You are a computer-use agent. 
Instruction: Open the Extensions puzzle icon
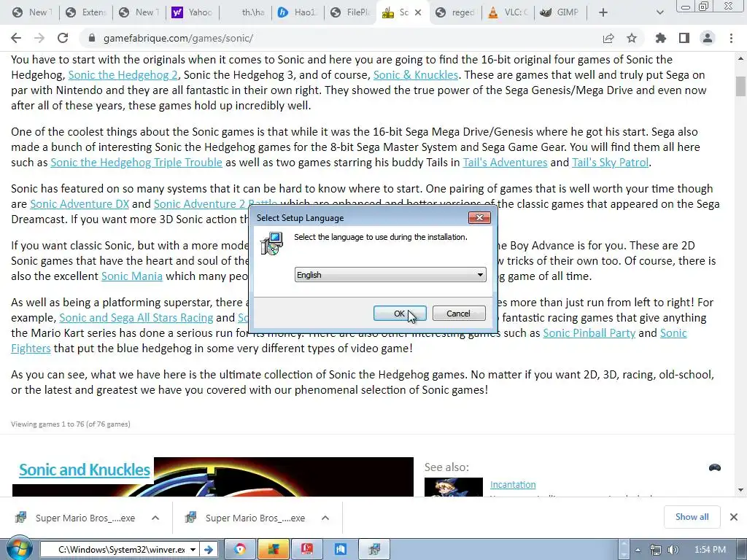point(661,38)
